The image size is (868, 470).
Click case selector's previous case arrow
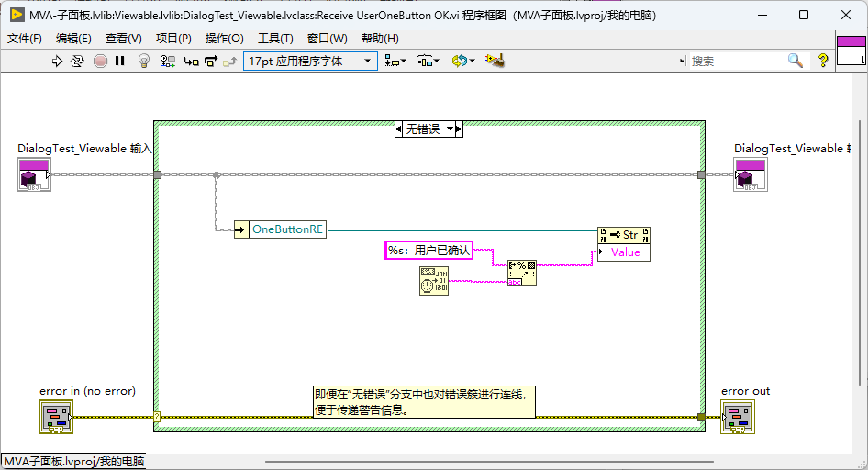[398, 129]
